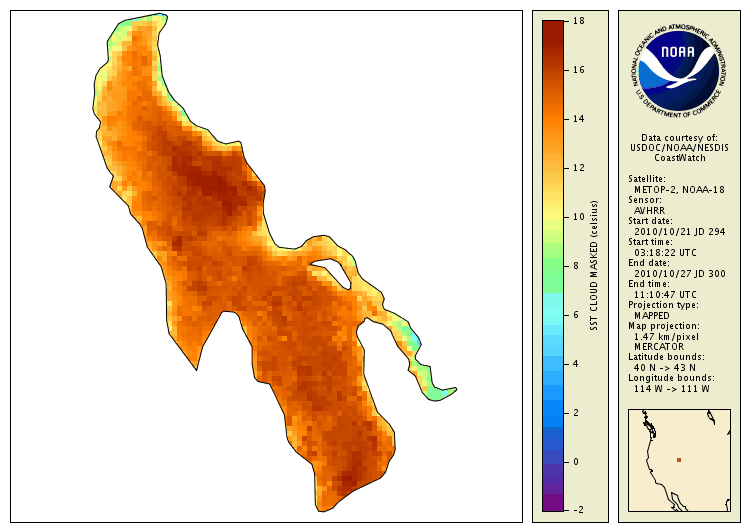The width and height of the screenshot is (750, 532).
Task: Click the red location marker on inset map
Action: 679,460
